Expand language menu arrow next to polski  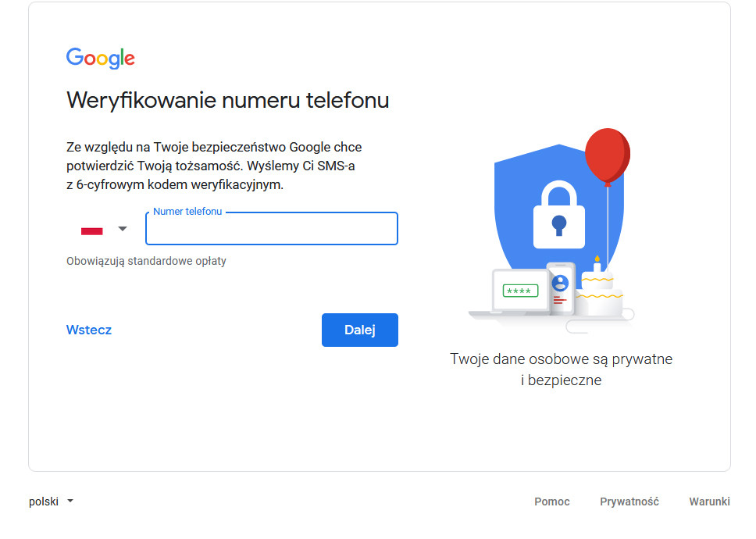pyautogui.click(x=70, y=501)
